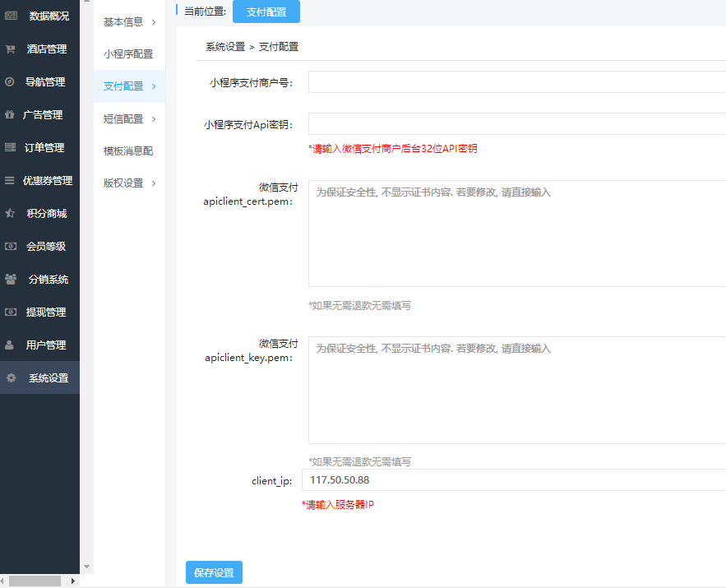Image resolution: width=726 pixels, height=588 pixels.
Task: Open 酒店管理 menu item
Action: (47, 49)
